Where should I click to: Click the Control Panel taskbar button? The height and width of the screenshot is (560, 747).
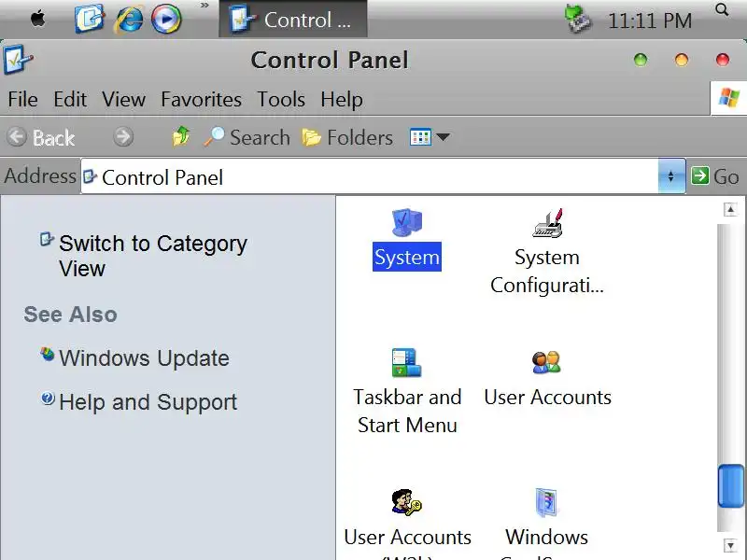coord(293,19)
